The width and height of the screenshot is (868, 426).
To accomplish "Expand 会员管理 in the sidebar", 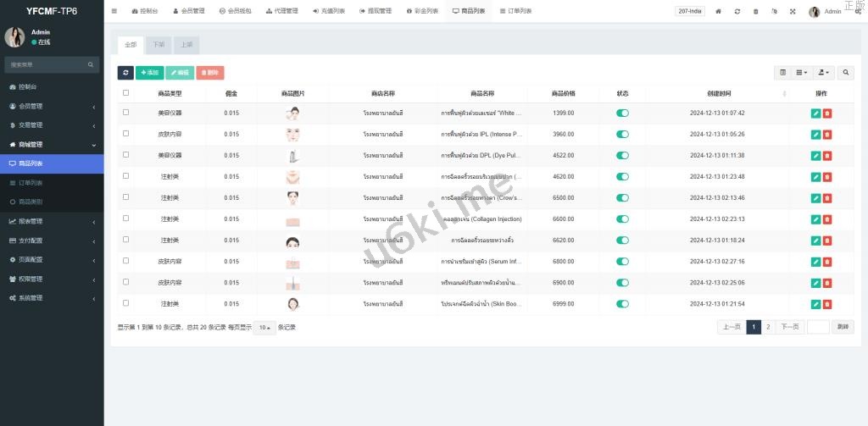I will click(51, 106).
